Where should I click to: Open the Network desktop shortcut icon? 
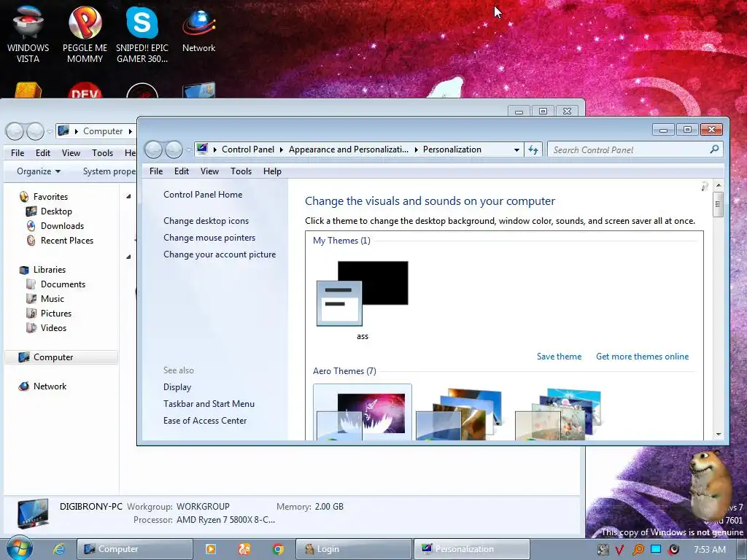[198, 28]
